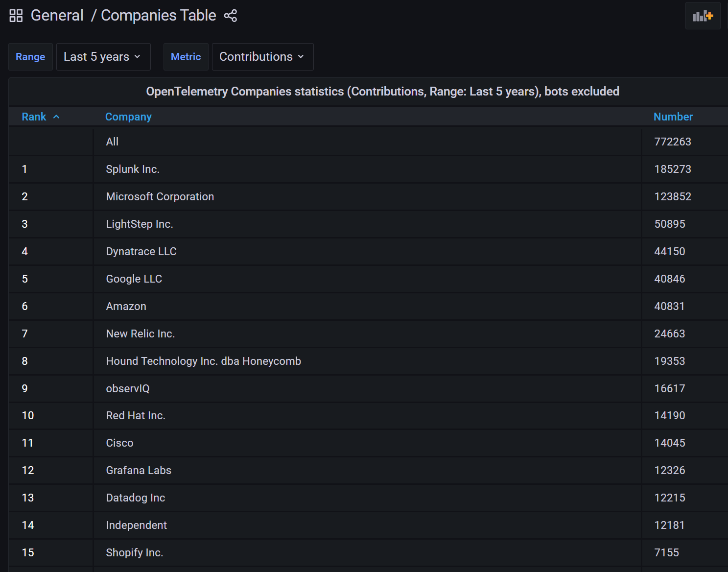
Task: Select the Microsoft Corporation row
Action: tap(368, 197)
